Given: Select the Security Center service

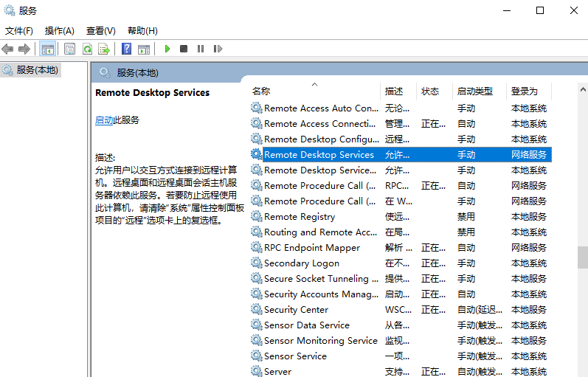Looking at the screenshot, I should pos(401,309).
